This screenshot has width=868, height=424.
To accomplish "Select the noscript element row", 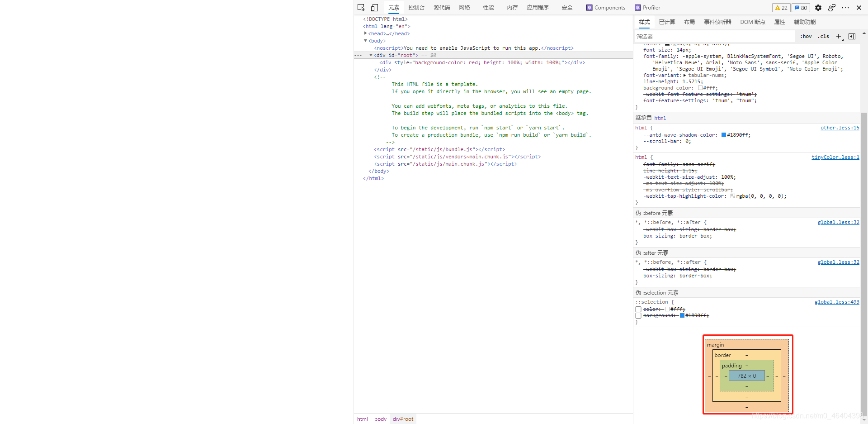I will point(473,48).
